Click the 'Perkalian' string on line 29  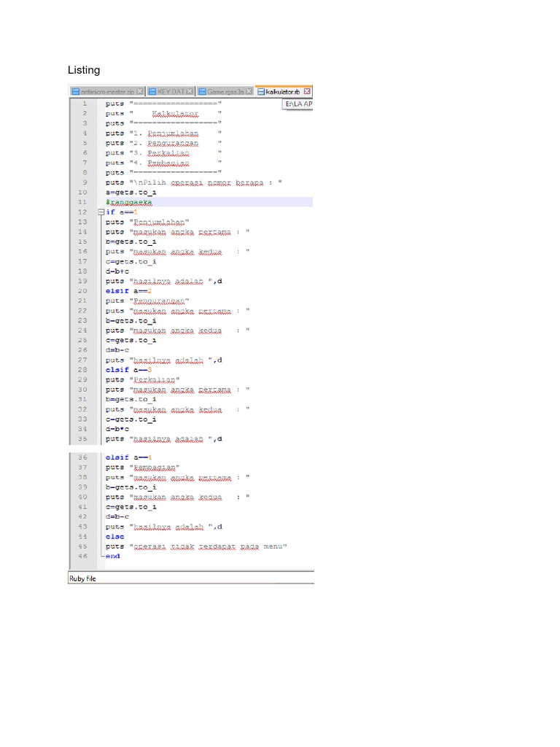click(x=155, y=380)
